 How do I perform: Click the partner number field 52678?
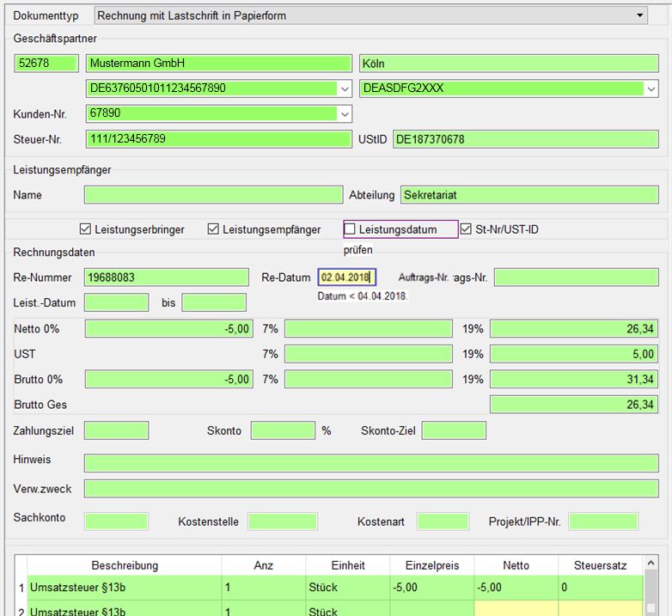pos(46,64)
